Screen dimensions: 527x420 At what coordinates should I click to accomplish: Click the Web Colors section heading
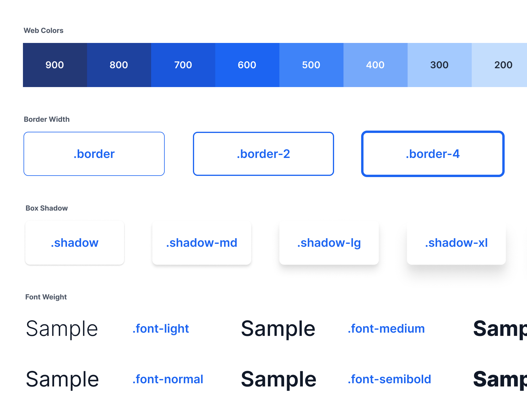[44, 31]
